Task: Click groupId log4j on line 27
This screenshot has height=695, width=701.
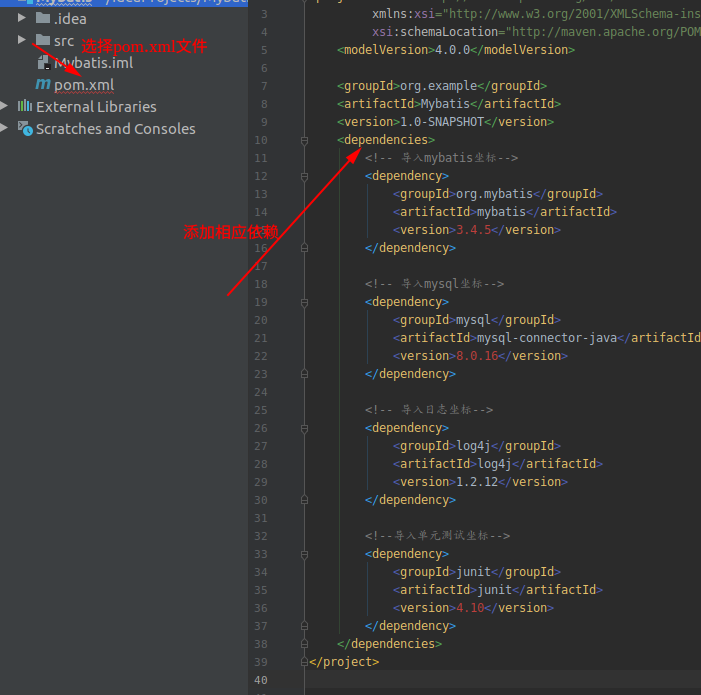Action: [x=473, y=446]
